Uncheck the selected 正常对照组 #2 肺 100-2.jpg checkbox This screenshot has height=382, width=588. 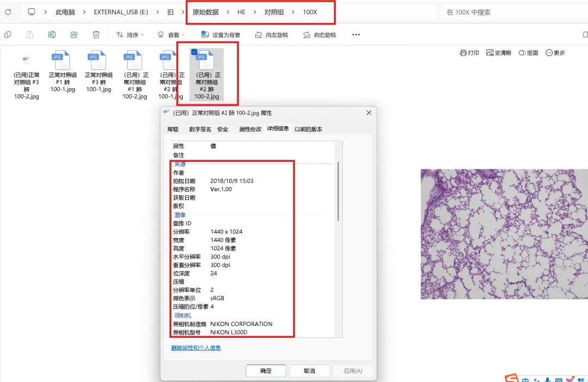194,52
